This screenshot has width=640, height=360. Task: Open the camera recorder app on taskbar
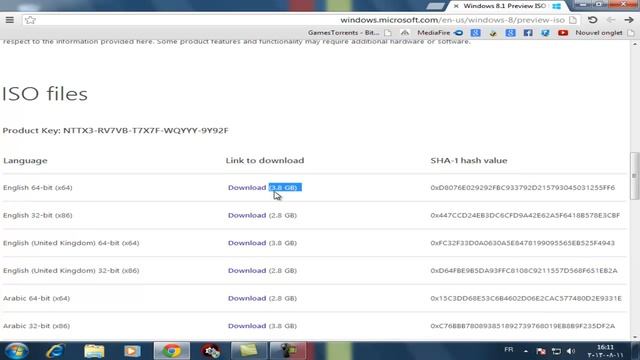(x=287, y=351)
